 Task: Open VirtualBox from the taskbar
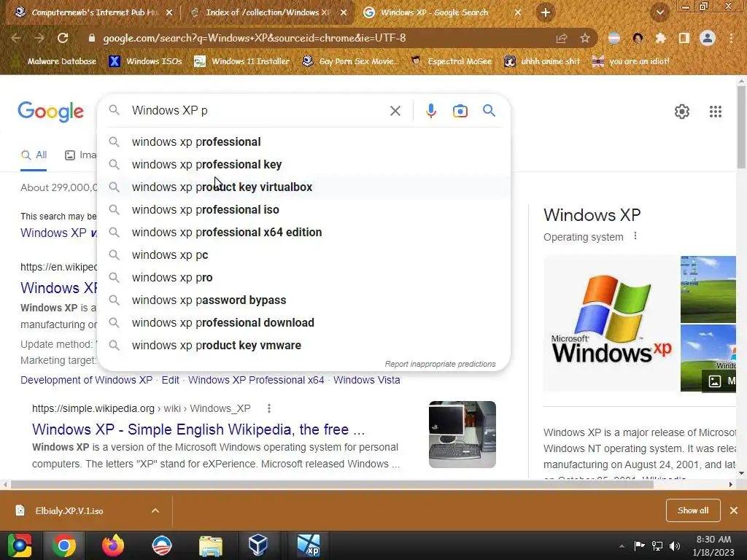[x=258, y=545]
